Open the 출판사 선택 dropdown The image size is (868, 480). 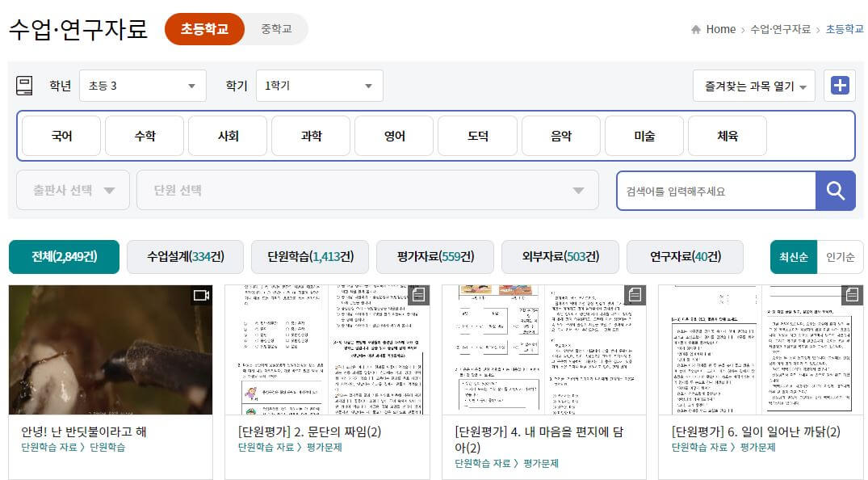72,190
